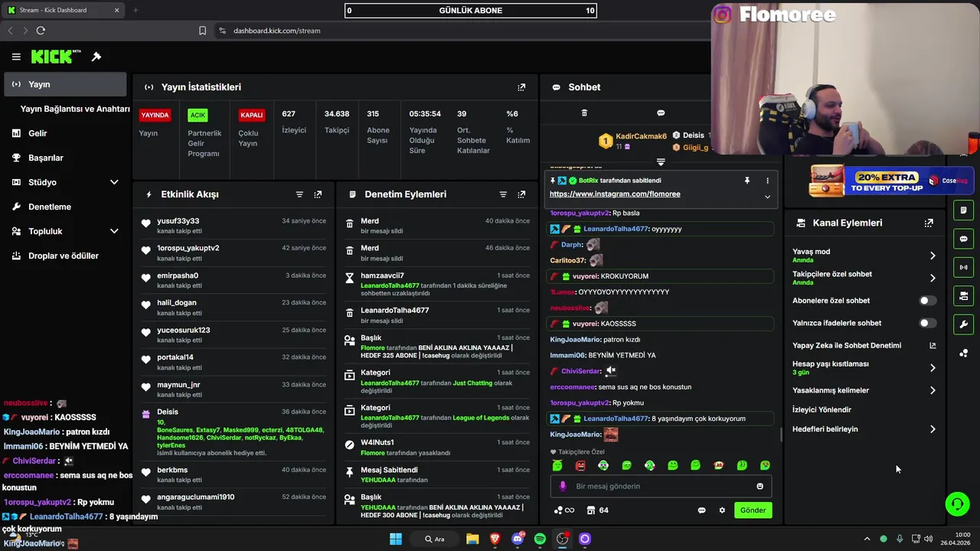Image resolution: width=980 pixels, height=551 pixels.
Task: Open Yayın Bağlantısı ve Anahtarı page
Action: click(75, 109)
